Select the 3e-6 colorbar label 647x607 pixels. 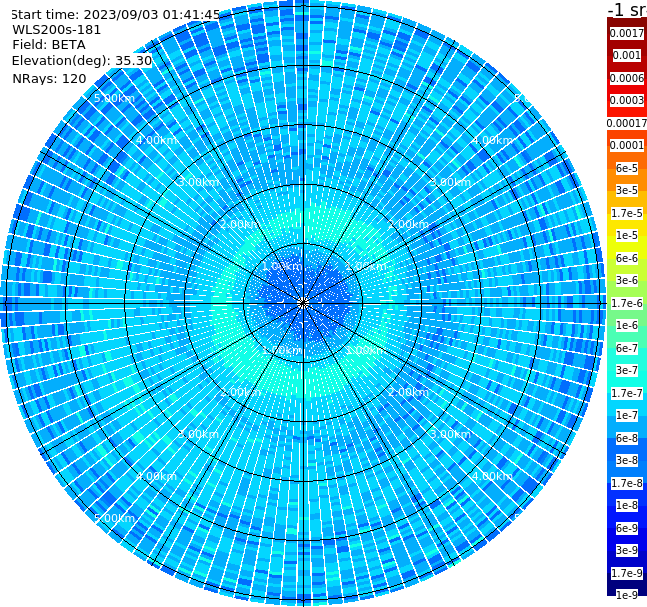point(627,280)
